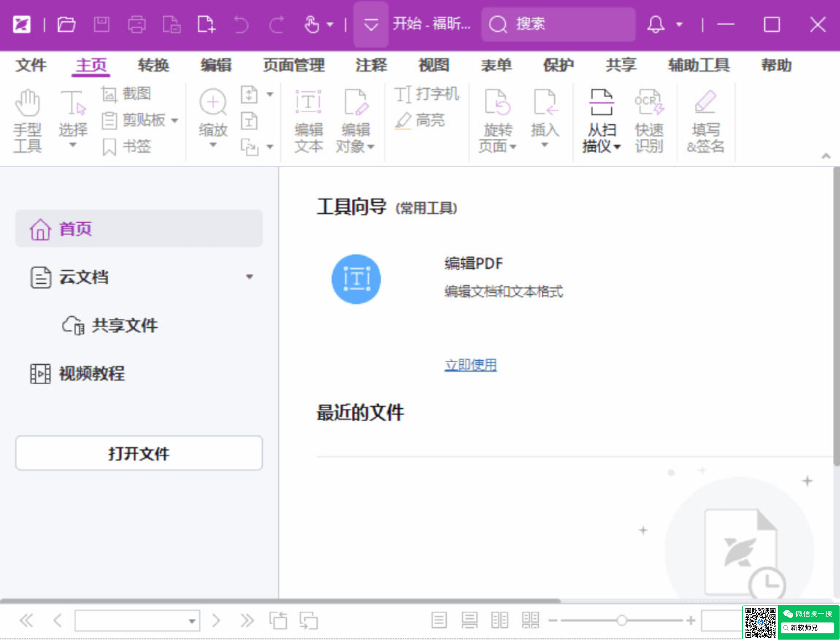Viewport: 840px width, 640px height.
Task: Click the Screenshot (截图) tool icon
Action: 109,94
